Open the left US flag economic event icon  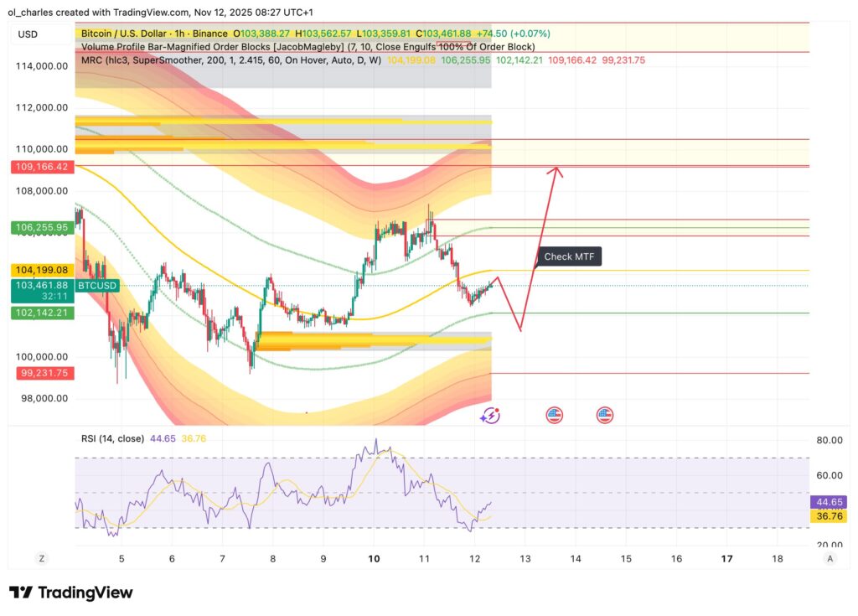point(554,414)
